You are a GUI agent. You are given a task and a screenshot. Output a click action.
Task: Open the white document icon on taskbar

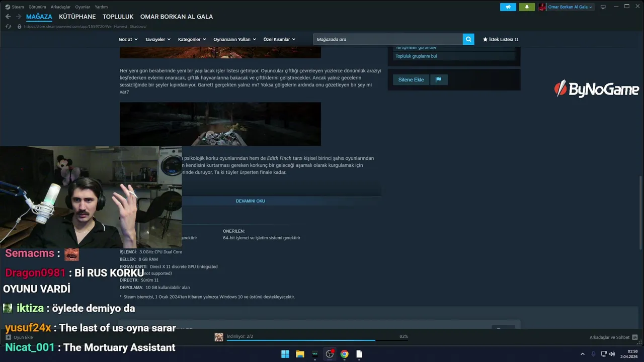tap(359, 354)
